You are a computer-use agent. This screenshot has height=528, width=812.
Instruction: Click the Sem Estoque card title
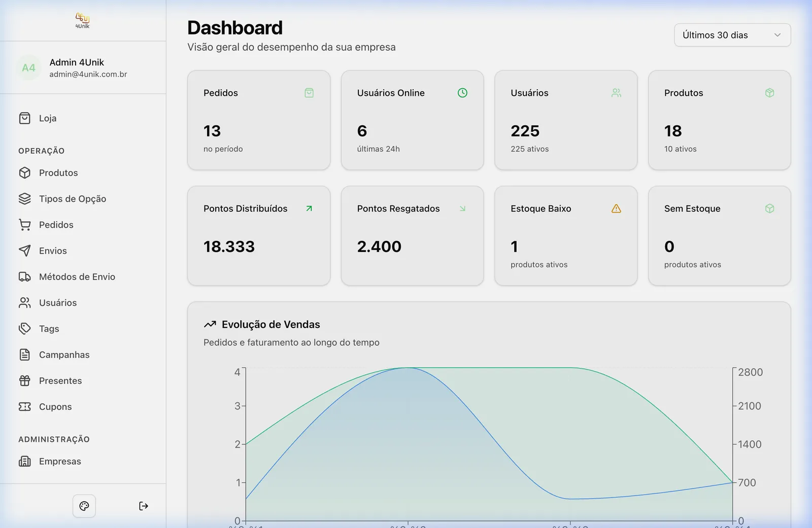692,208
